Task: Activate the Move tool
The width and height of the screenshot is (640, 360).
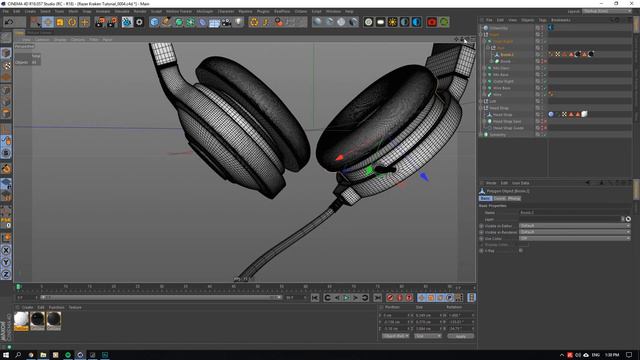Action: (48, 22)
